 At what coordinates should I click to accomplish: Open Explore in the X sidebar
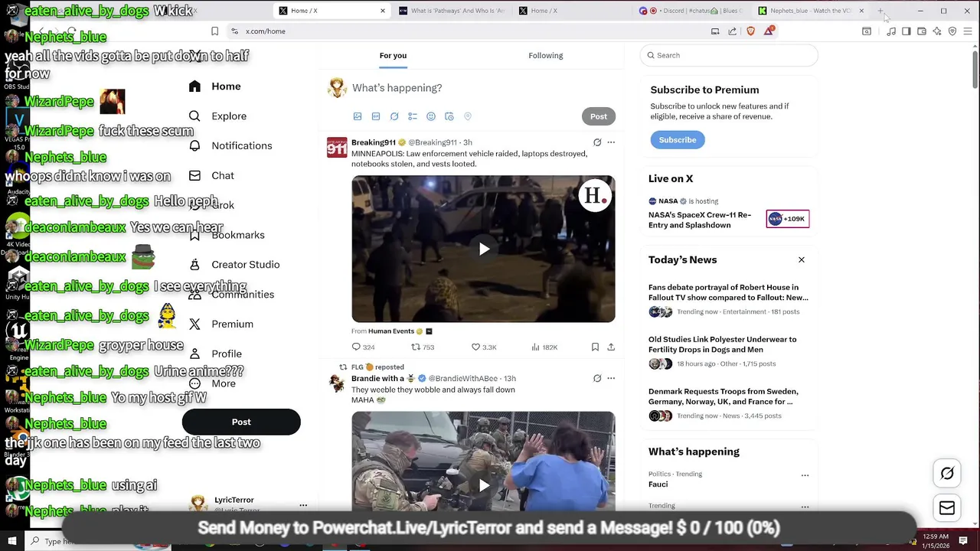[218, 116]
